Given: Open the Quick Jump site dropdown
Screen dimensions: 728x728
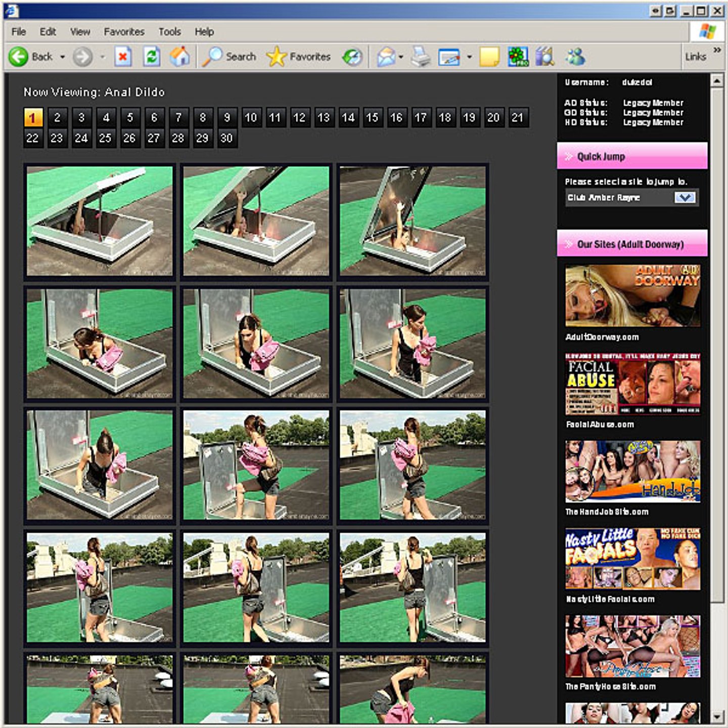Looking at the screenshot, I should (685, 198).
